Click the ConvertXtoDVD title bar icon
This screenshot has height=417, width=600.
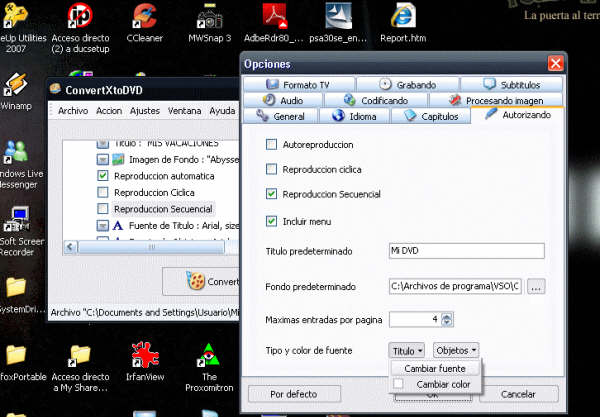pos(56,89)
